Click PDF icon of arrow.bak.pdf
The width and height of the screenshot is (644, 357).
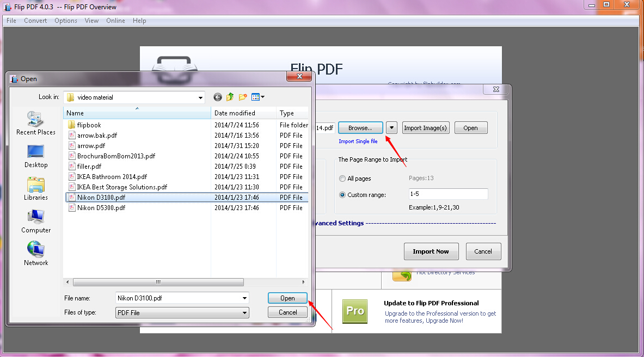pyautogui.click(x=72, y=135)
